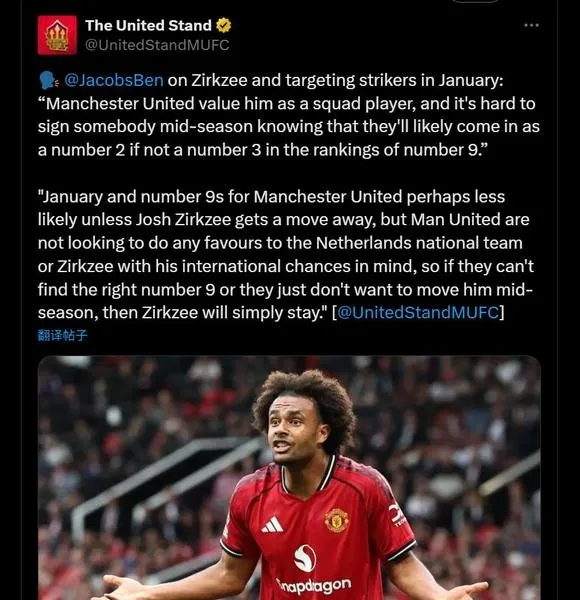Screen dimensions: 580x600
Task: Click the Adidas logo on the shirt
Action: pos(272,525)
